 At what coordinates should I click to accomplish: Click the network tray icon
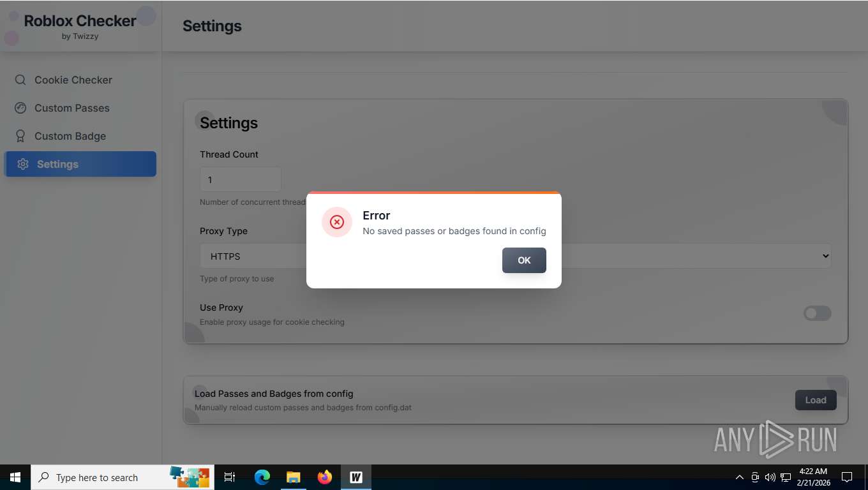[x=786, y=477]
